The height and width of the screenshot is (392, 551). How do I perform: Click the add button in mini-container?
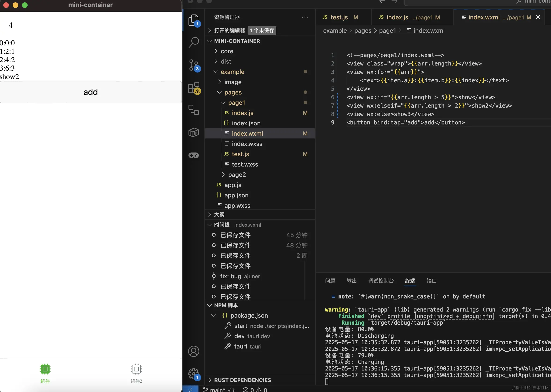tap(91, 92)
